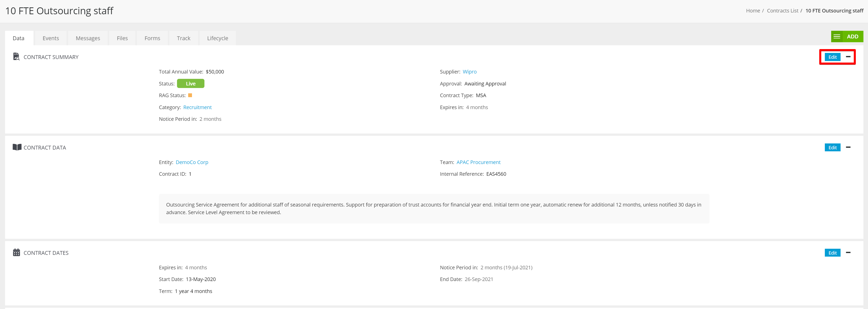Go to Home in breadcrumb
This screenshot has width=868, height=309.
point(753,11)
